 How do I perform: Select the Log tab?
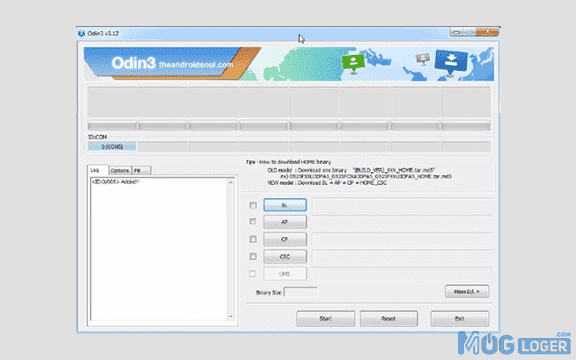pyautogui.click(x=97, y=170)
